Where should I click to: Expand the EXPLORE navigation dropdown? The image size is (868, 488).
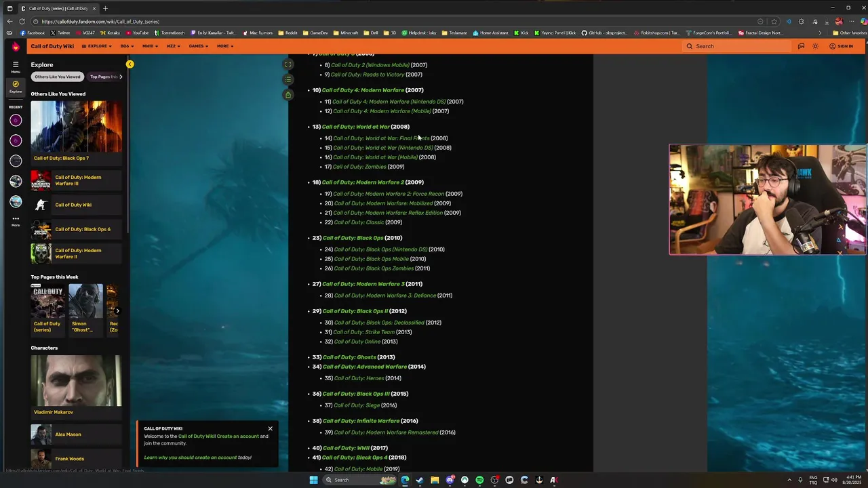tap(96, 46)
